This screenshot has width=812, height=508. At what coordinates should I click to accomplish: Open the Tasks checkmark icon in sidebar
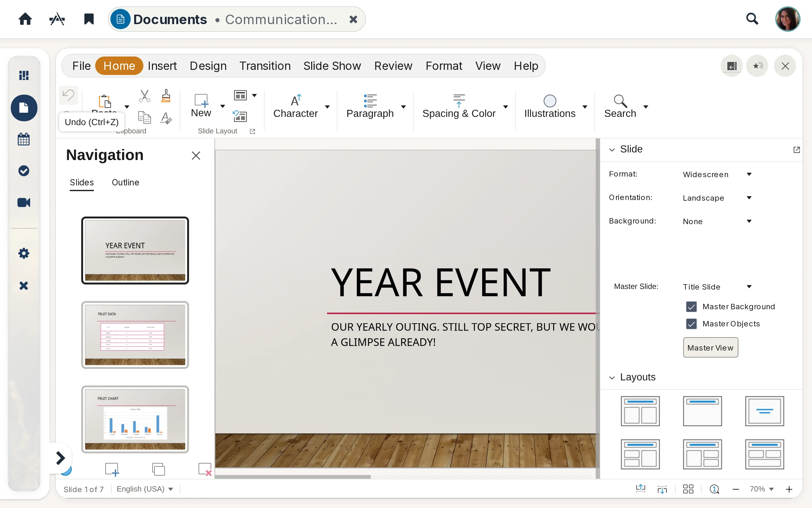tap(24, 171)
